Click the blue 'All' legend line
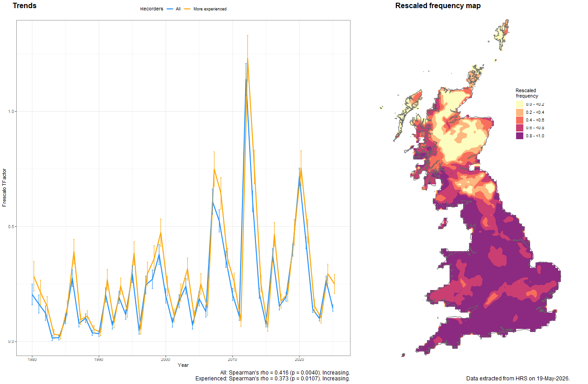 [171, 9]
